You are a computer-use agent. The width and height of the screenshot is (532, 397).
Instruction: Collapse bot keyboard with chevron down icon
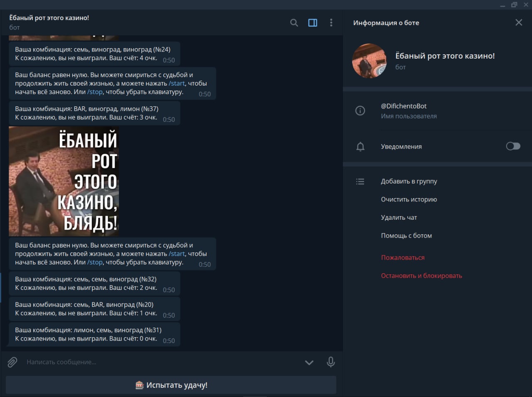coord(309,363)
